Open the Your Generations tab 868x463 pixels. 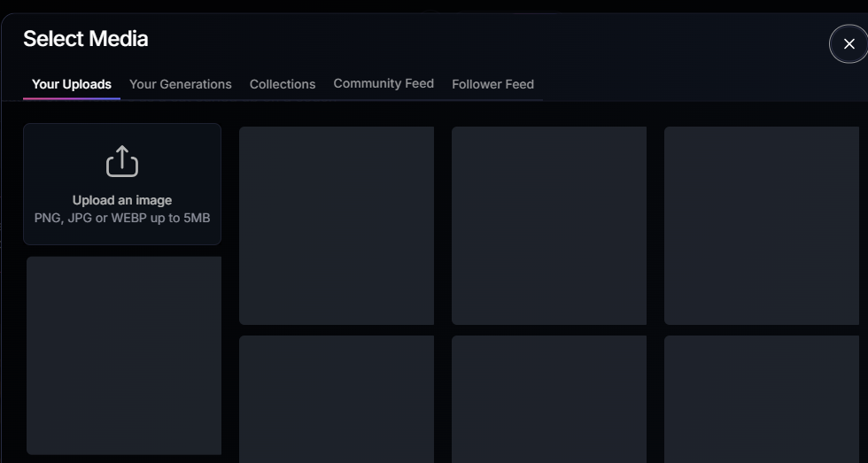pos(181,84)
